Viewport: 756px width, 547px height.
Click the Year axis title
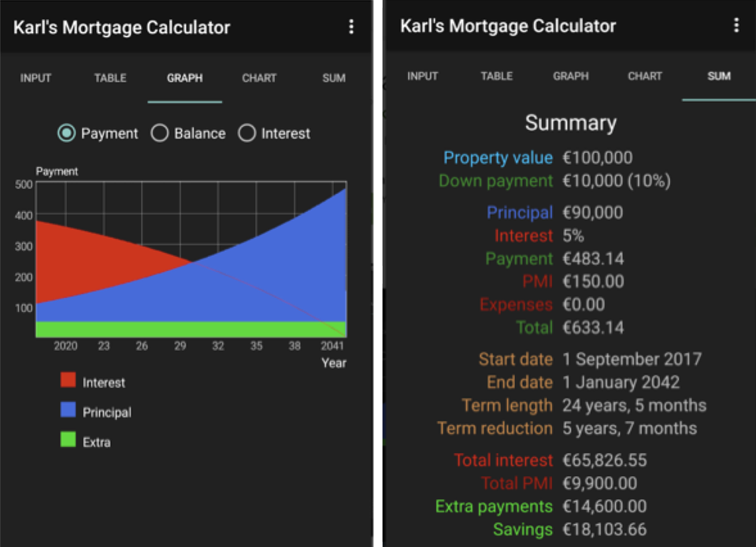[334, 363]
